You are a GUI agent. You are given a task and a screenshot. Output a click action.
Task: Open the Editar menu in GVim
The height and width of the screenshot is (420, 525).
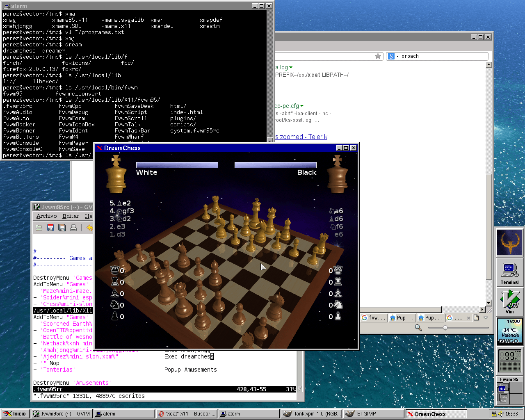coord(71,216)
